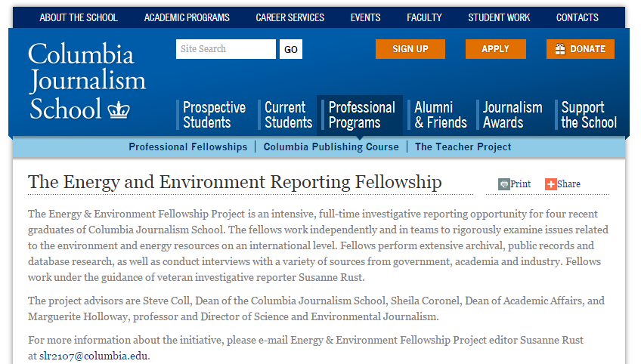Open Columbia Publishing Course link
641x364 pixels.
click(x=331, y=147)
